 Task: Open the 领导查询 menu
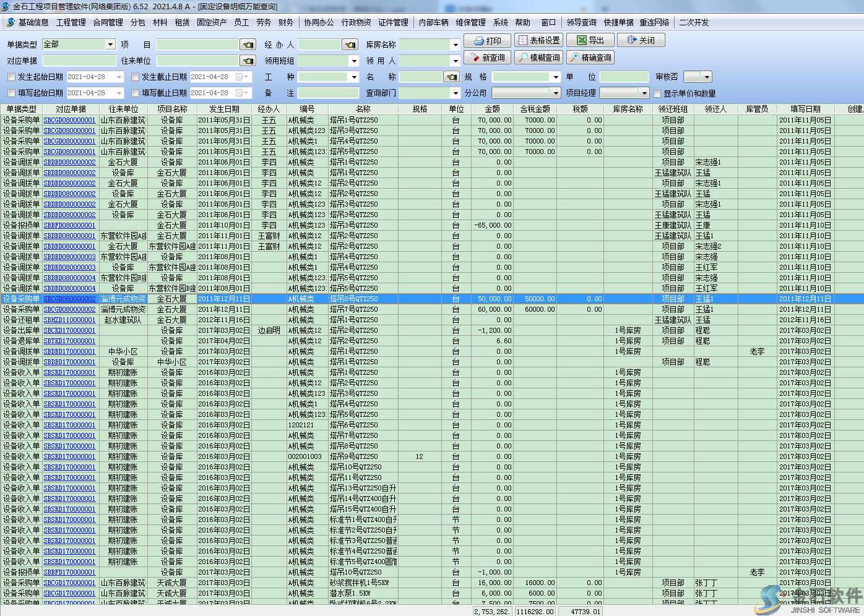click(x=581, y=22)
